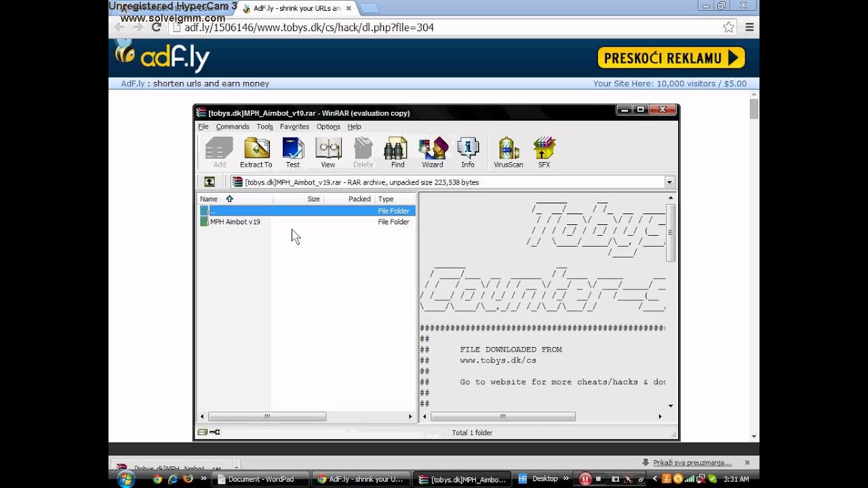Expand the archive path dropdown arrow
The height and width of the screenshot is (488, 868).
click(x=669, y=182)
